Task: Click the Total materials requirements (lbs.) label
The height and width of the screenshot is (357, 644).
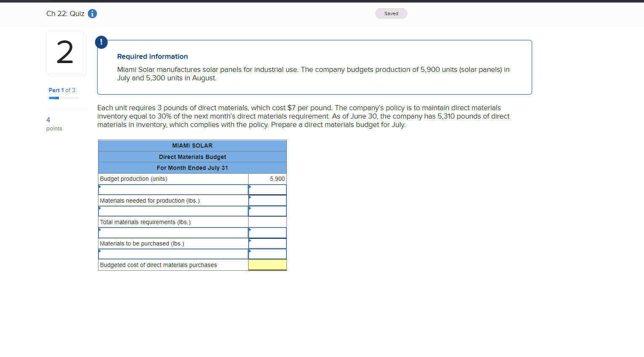Action: pos(145,222)
